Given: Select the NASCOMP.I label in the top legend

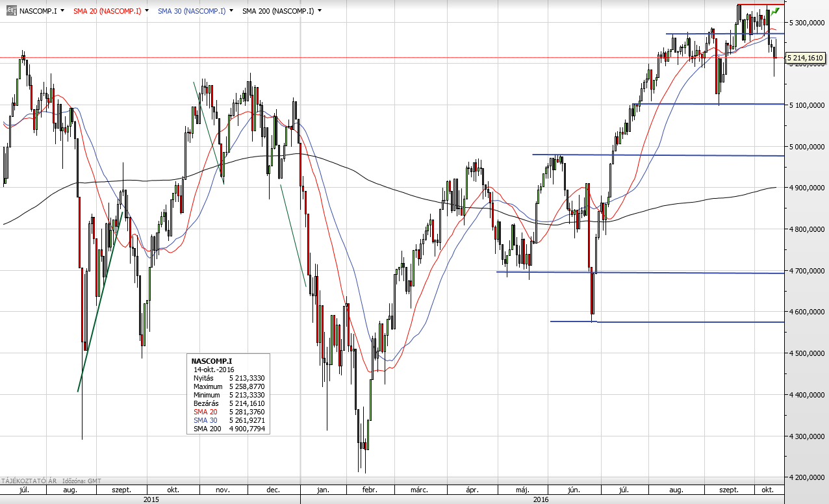Looking at the screenshot, I should point(38,11).
